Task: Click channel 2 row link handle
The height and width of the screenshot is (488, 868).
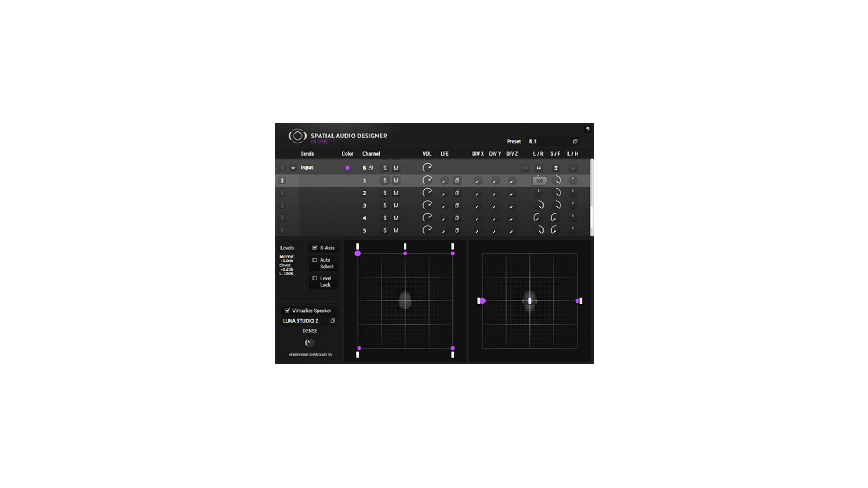Action: click(282, 193)
